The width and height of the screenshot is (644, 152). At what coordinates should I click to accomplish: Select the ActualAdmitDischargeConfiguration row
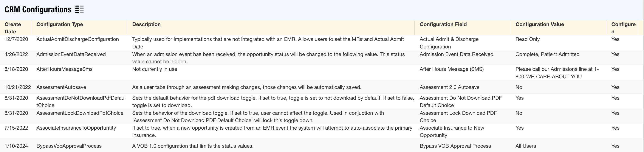click(77, 39)
